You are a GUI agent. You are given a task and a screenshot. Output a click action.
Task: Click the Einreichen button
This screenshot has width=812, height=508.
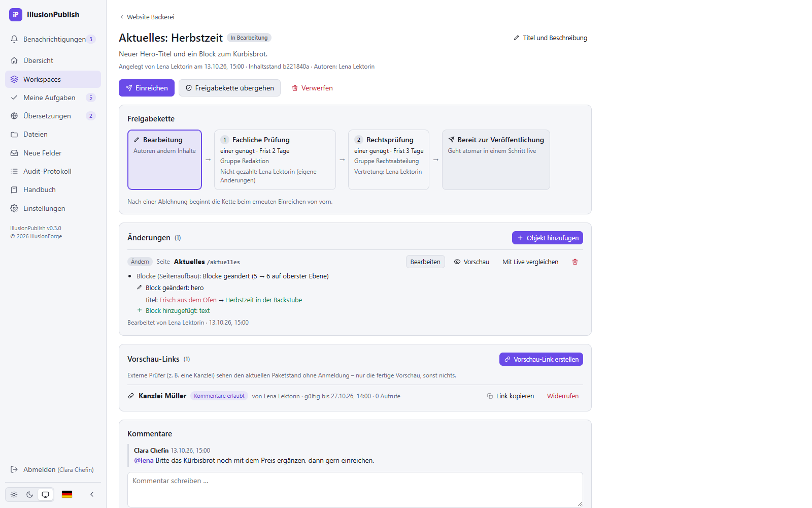147,88
